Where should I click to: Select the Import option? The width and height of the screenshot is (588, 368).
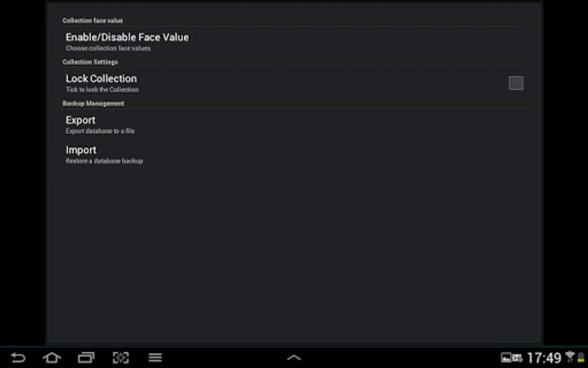point(294,155)
